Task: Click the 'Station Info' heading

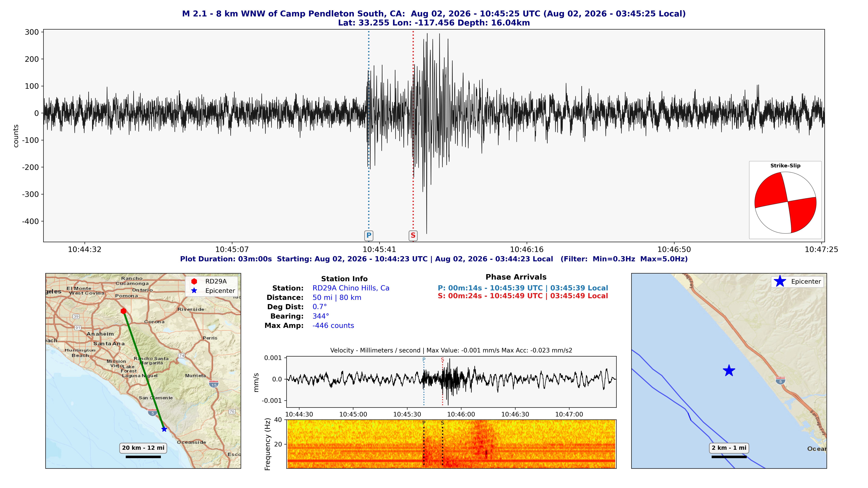Action: pos(344,279)
